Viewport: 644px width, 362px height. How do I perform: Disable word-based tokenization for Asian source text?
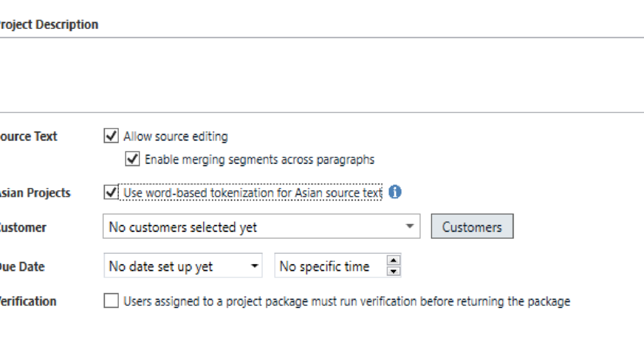click(111, 192)
